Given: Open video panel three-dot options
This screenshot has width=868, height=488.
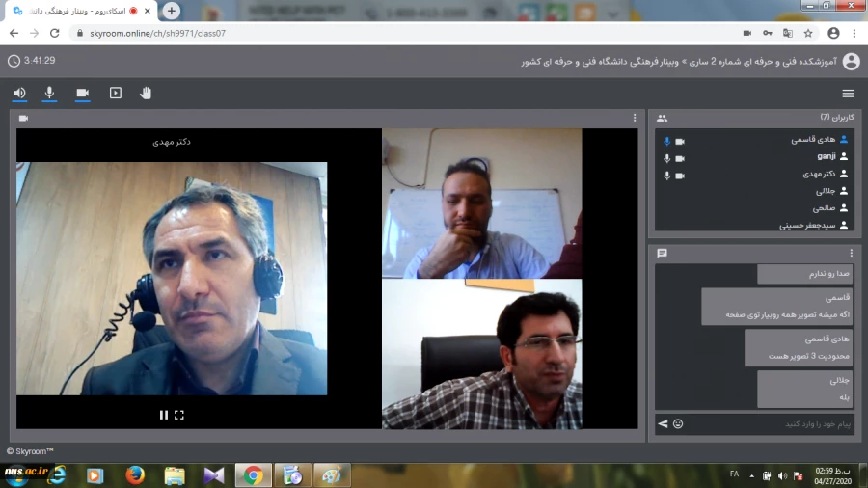Looking at the screenshot, I should click(x=635, y=118).
